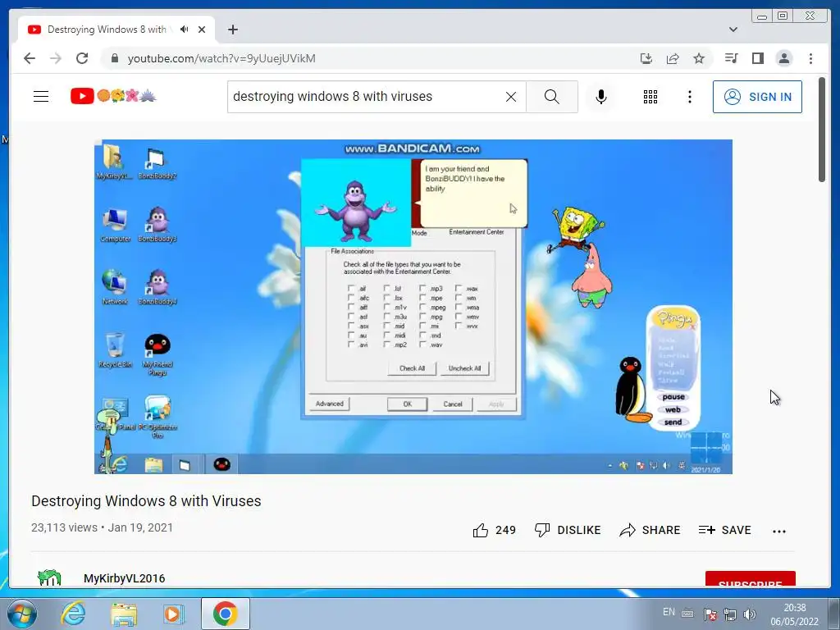The image size is (840, 630).
Task: Open the Chrome profile avatar
Action: (x=783, y=58)
